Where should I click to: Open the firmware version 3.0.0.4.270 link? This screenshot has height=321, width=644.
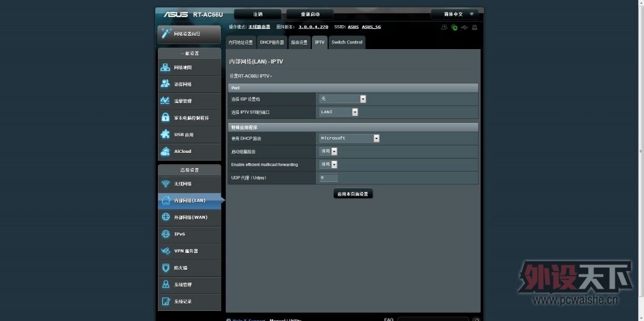tap(313, 27)
